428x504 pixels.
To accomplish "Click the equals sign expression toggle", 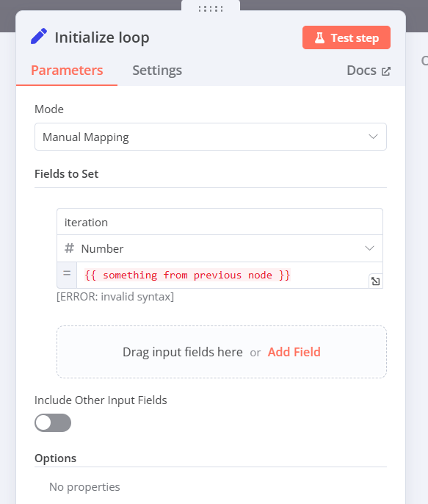I will click(67, 273).
